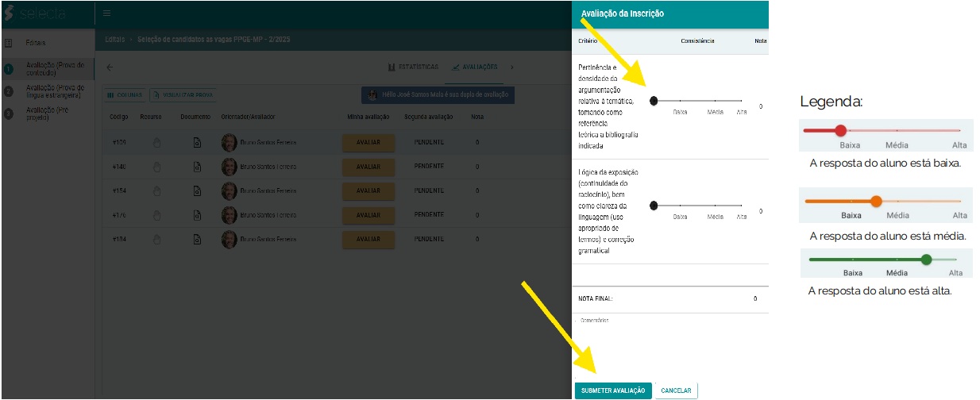The image size is (980, 400).
Task: Open the hamburger menu in the top bar
Action: pos(106,13)
